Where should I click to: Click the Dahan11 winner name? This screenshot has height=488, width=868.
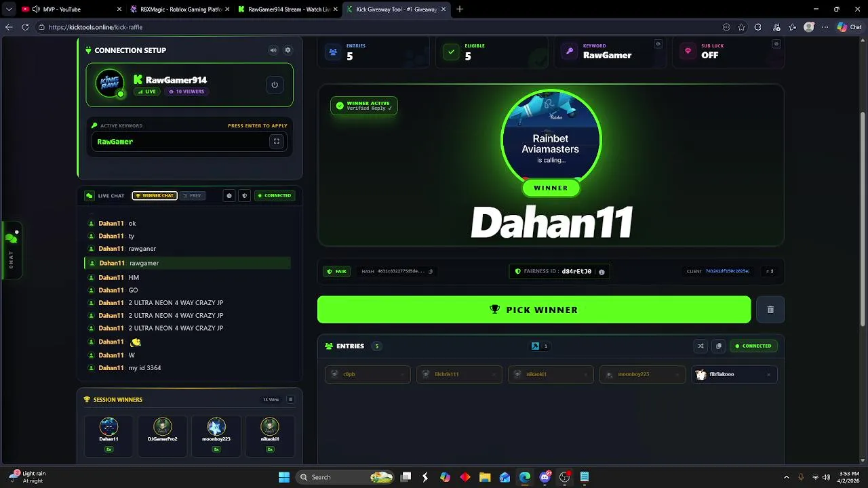(x=552, y=222)
